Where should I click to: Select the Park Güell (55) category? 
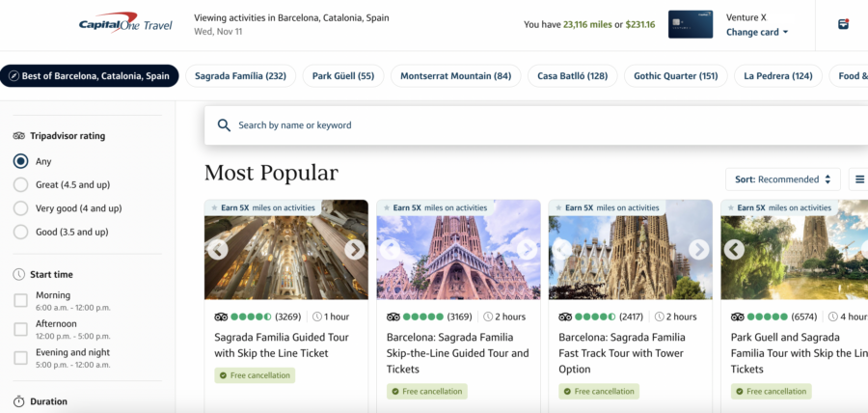pyautogui.click(x=343, y=76)
